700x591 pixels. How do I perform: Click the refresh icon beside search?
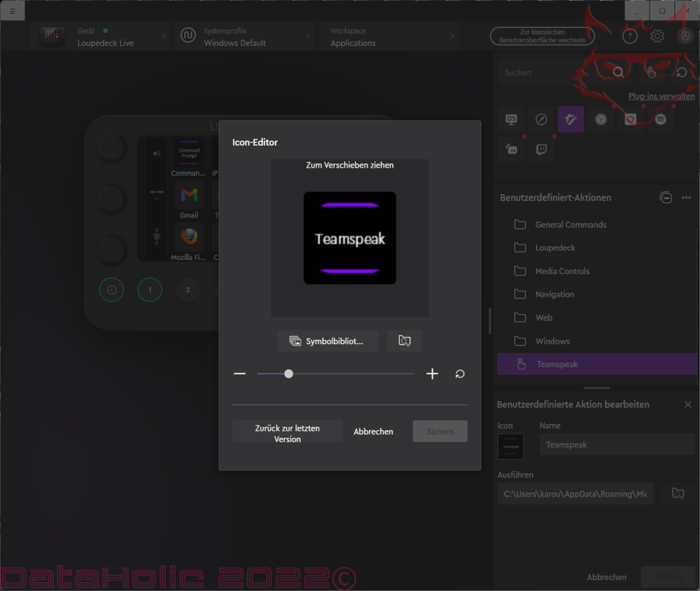(682, 73)
